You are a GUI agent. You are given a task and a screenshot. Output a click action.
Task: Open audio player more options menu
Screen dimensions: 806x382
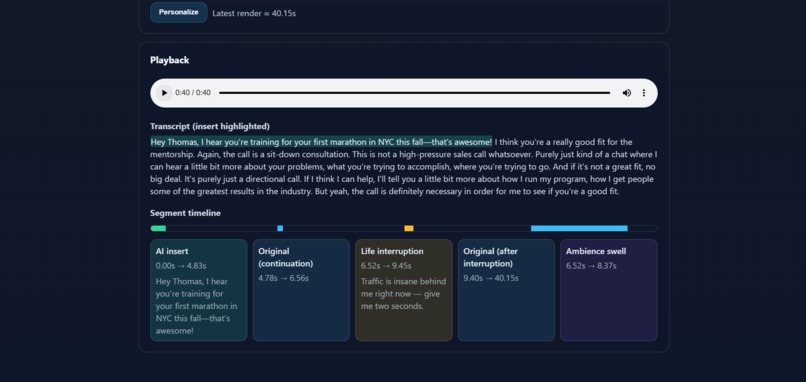(x=644, y=93)
